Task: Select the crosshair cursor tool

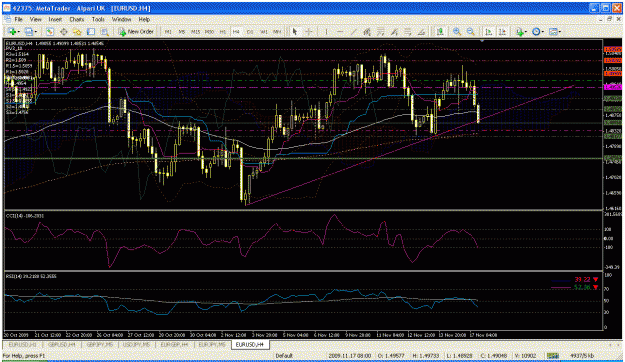Action: click(x=309, y=31)
